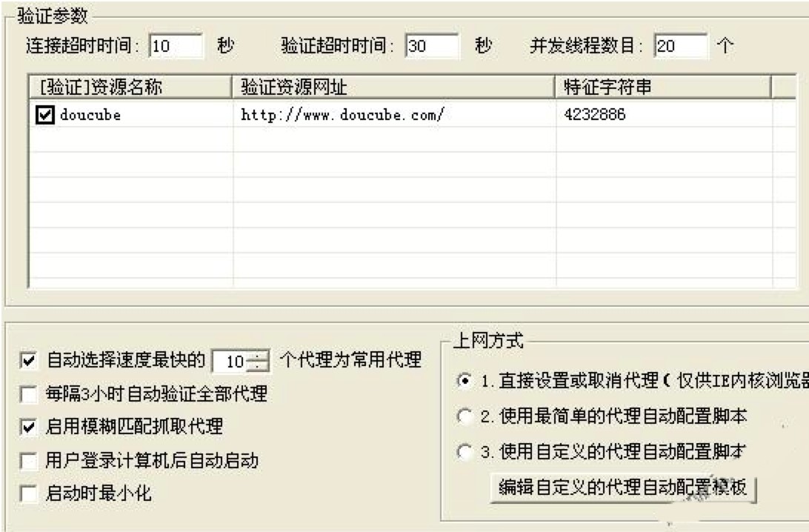Select the http://www.doucube.com/ cell

click(x=342, y=115)
